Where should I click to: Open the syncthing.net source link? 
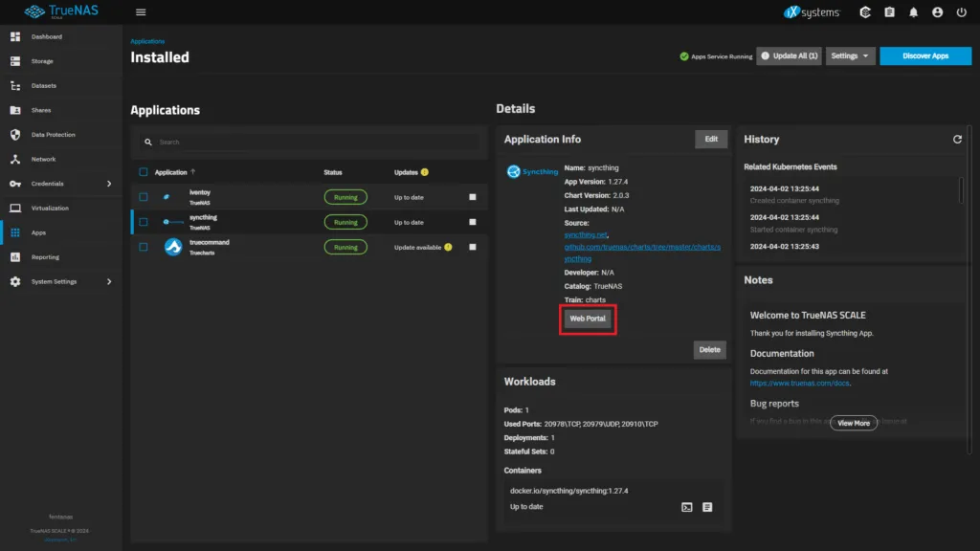586,232
